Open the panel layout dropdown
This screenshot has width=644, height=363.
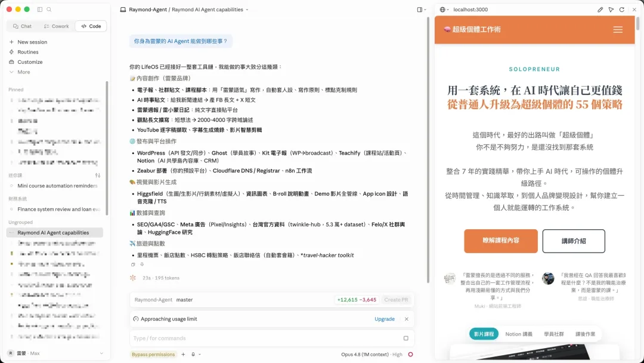pos(422,10)
